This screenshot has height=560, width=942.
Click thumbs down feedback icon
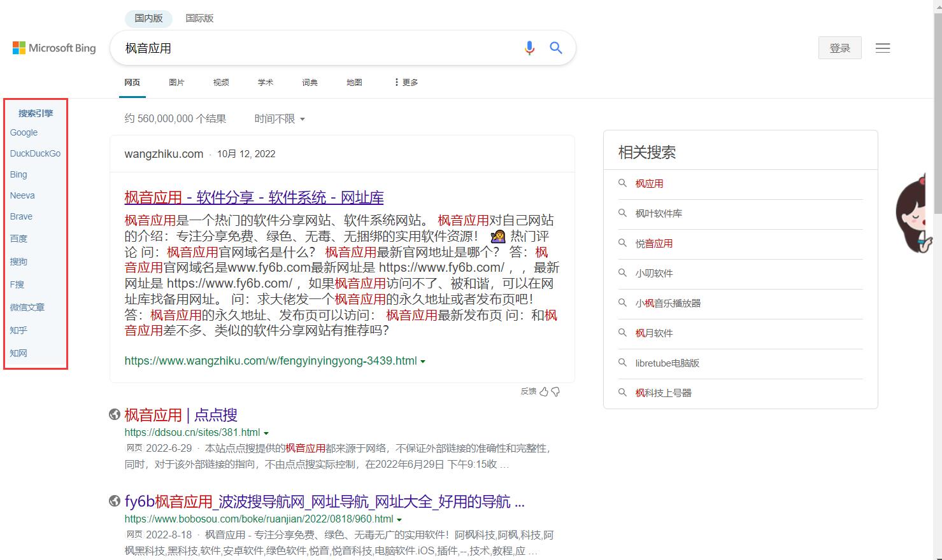555,391
